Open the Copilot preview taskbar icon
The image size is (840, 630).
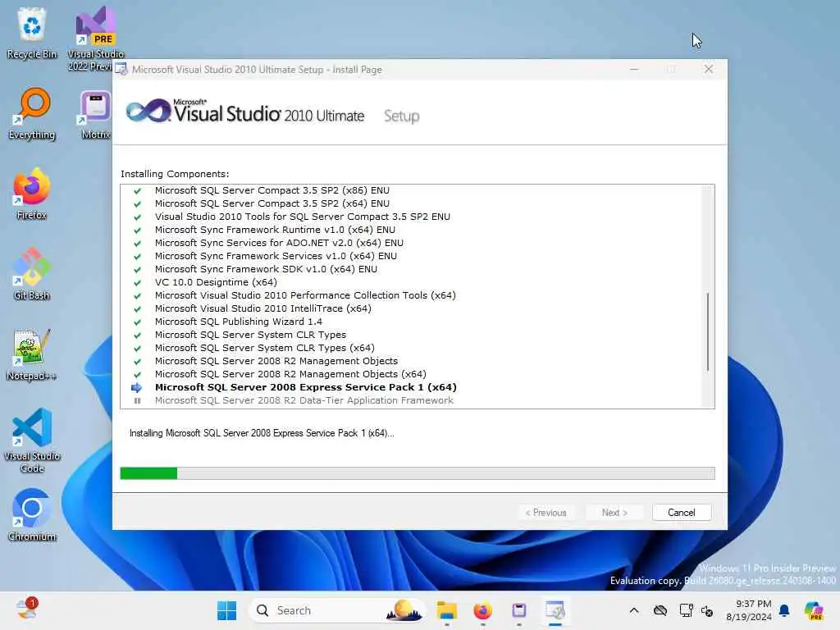[x=814, y=610]
